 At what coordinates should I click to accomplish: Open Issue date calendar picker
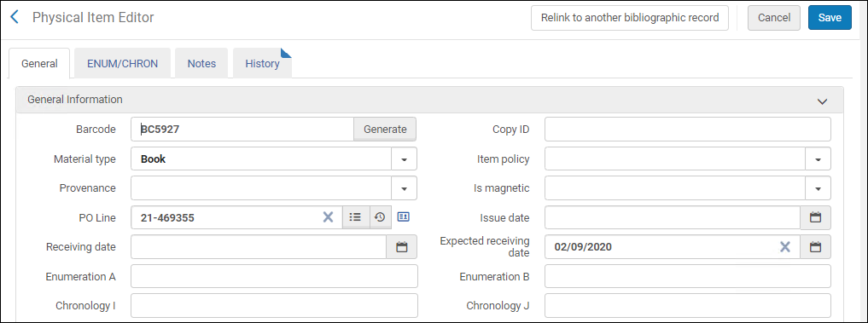coord(815,217)
